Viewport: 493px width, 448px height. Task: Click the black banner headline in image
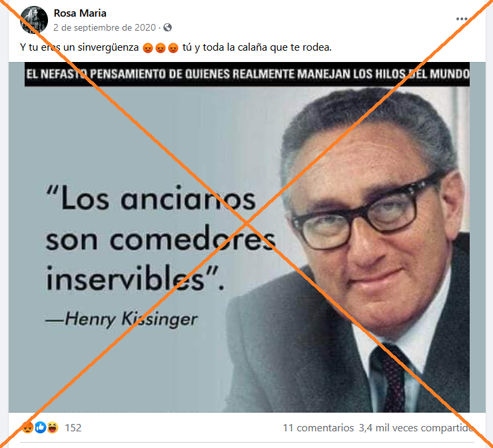pyautogui.click(x=247, y=74)
